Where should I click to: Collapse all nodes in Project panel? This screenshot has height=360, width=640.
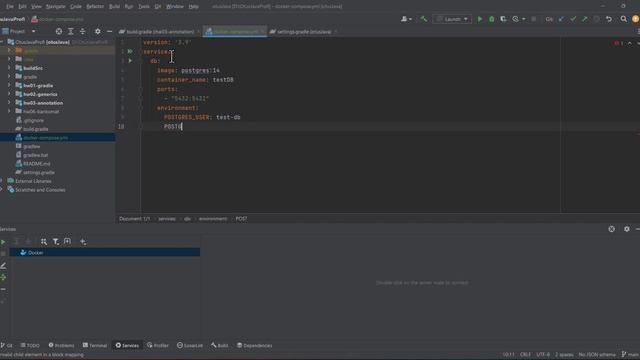click(x=82, y=31)
